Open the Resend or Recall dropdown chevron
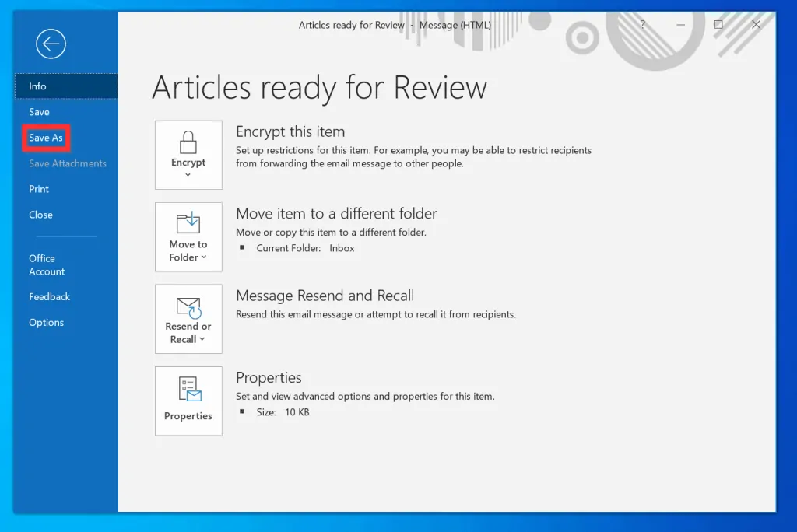This screenshot has height=532, width=797. (202, 340)
